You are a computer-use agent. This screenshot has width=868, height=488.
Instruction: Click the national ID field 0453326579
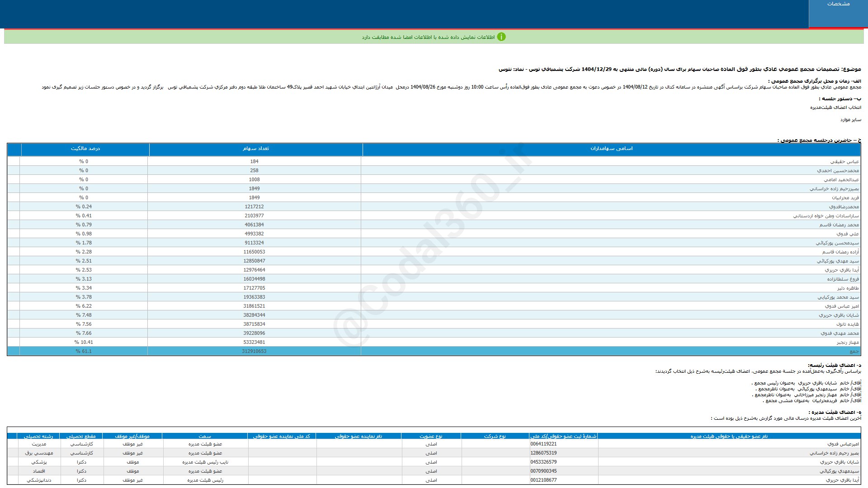543,462
